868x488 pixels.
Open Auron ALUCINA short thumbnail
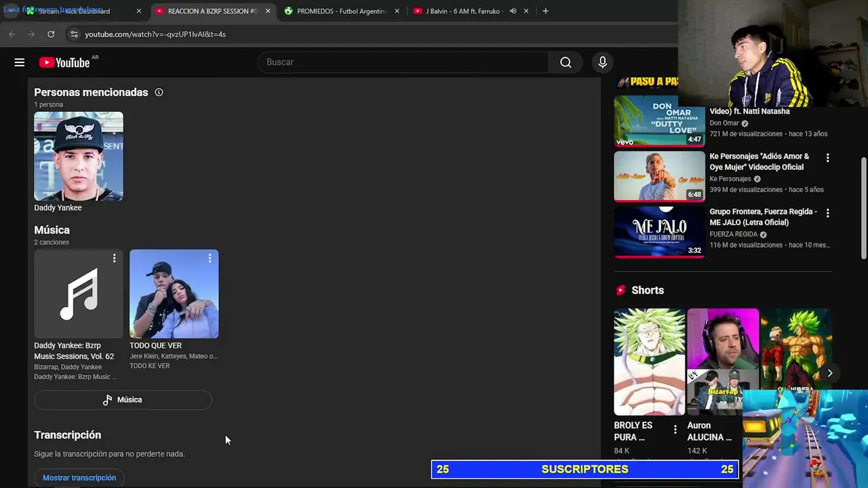tap(723, 362)
